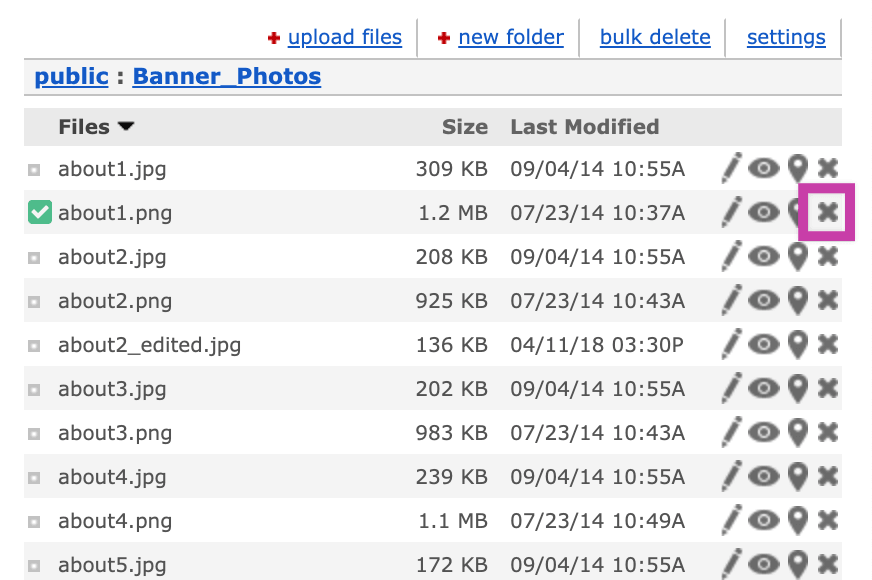
Task: Go to the public breadcrumb folder
Action: coord(71,76)
